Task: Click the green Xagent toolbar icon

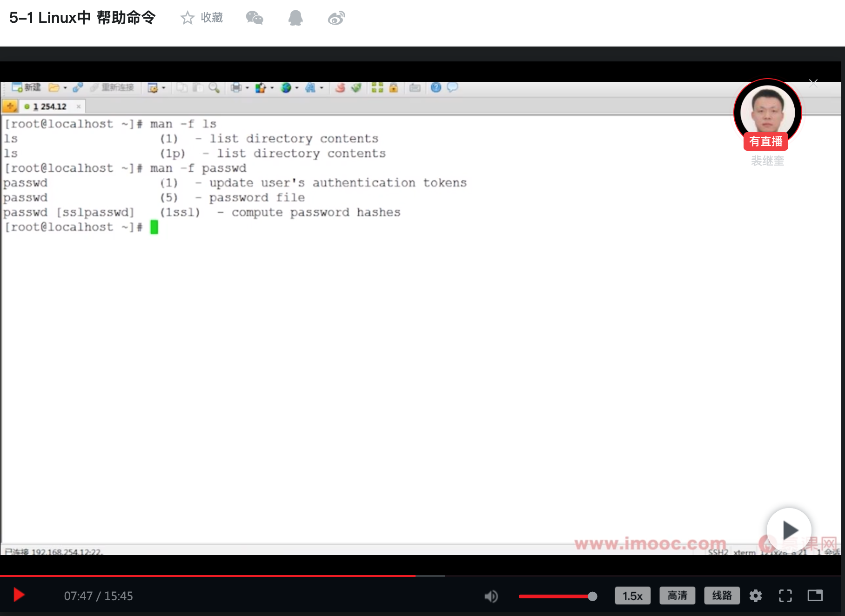Action: click(x=356, y=87)
